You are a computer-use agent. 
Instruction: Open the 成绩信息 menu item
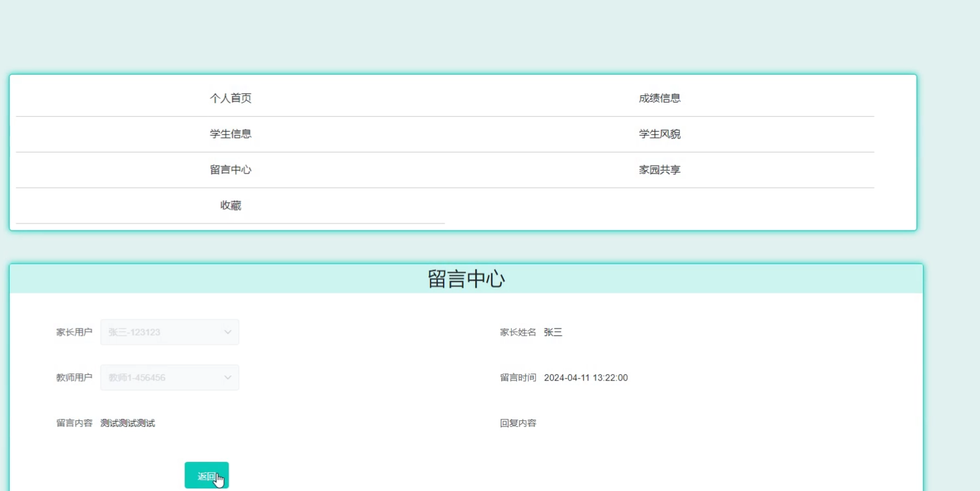659,99
